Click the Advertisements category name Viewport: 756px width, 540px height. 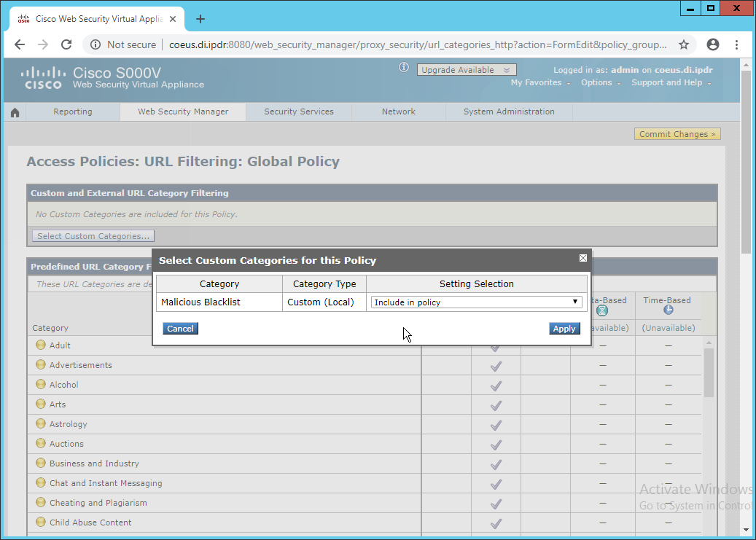pyautogui.click(x=80, y=365)
